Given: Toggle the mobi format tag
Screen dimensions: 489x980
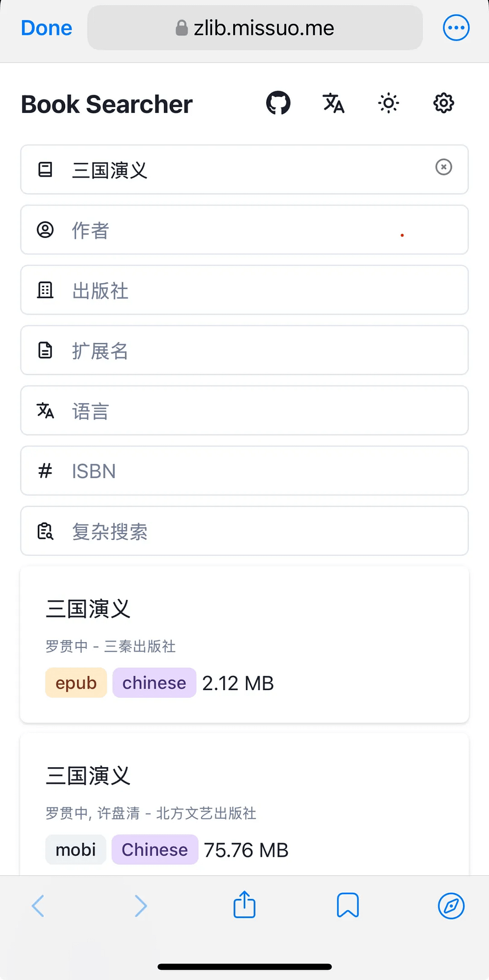Looking at the screenshot, I should 75,849.
